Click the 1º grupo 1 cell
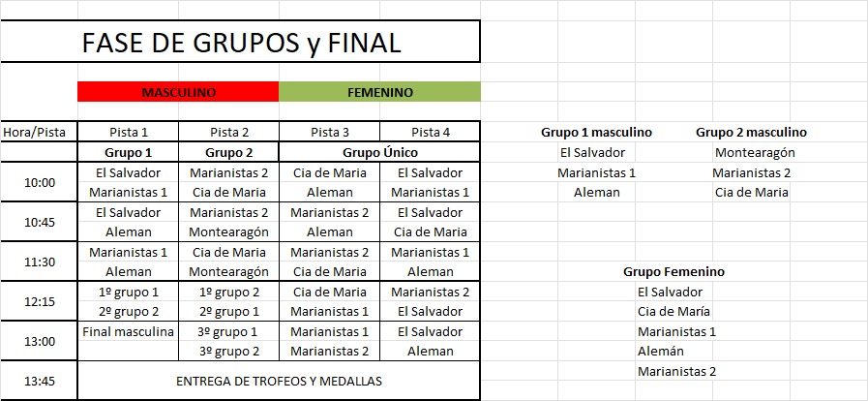The image size is (868, 401). point(129,292)
